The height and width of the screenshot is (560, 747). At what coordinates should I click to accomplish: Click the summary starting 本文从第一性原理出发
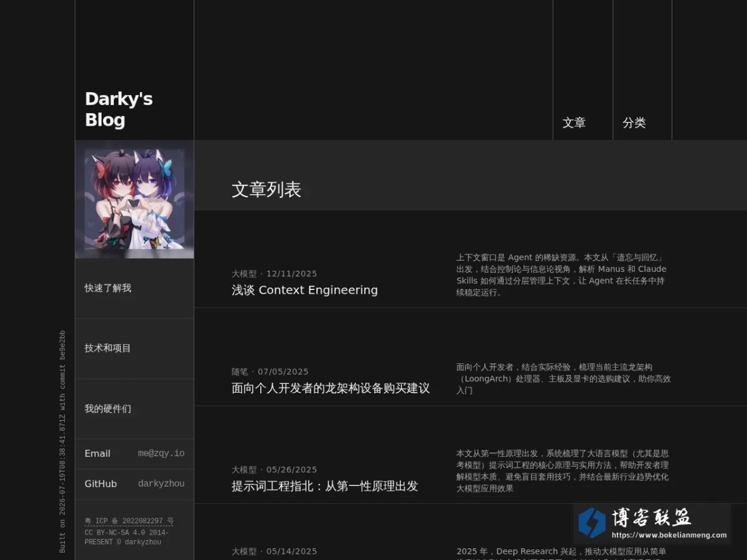coord(563,471)
